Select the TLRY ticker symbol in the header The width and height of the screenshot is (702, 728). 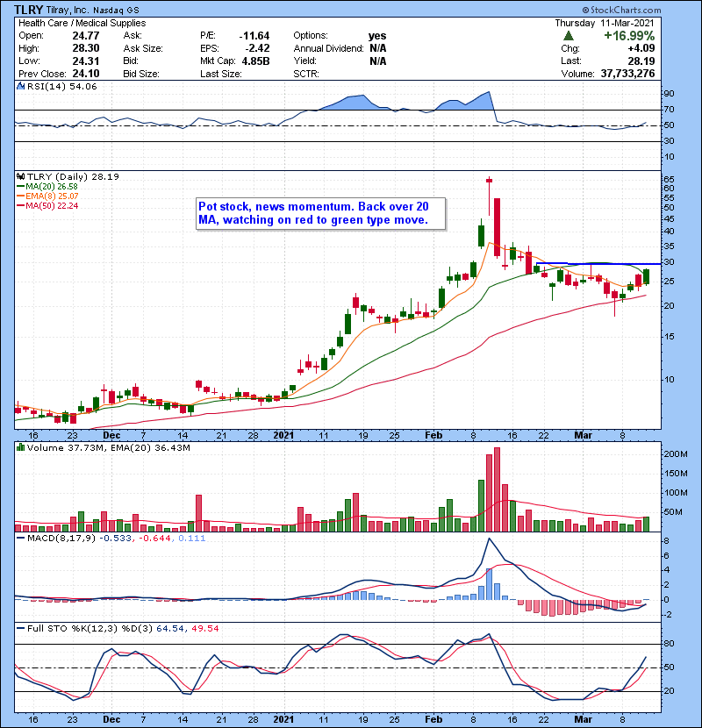coord(29,10)
